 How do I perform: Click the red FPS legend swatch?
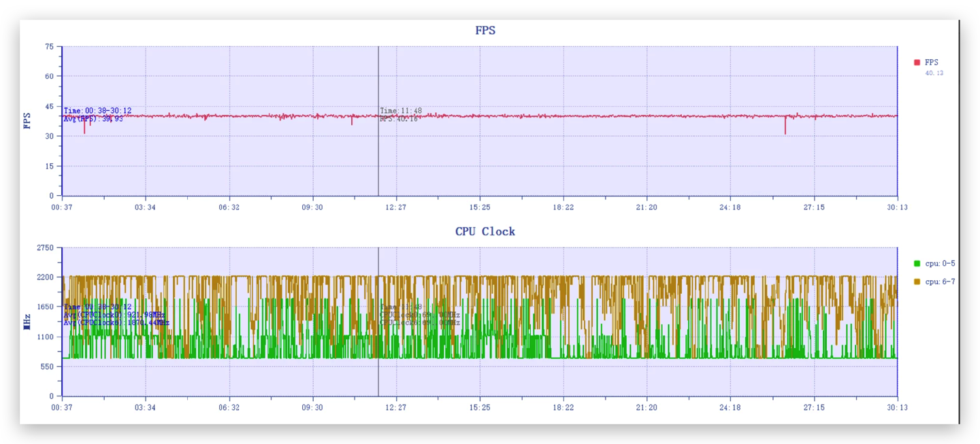pyautogui.click(x=917, y=63)
